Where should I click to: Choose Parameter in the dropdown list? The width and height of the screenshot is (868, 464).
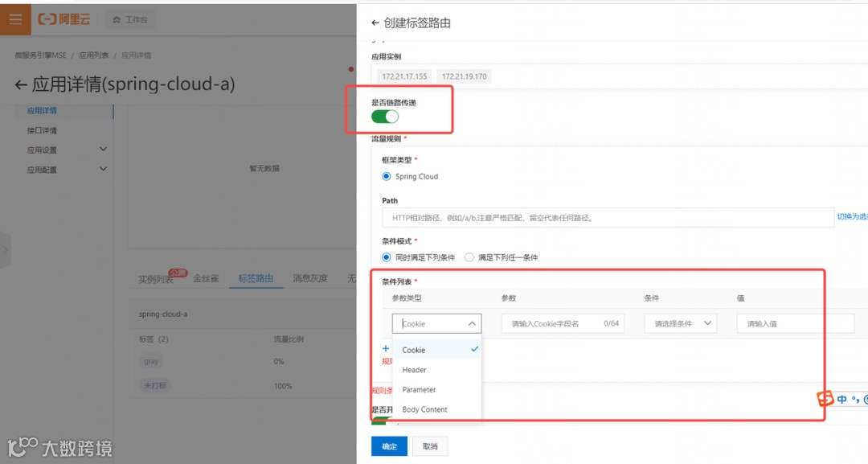coord(436,390)
